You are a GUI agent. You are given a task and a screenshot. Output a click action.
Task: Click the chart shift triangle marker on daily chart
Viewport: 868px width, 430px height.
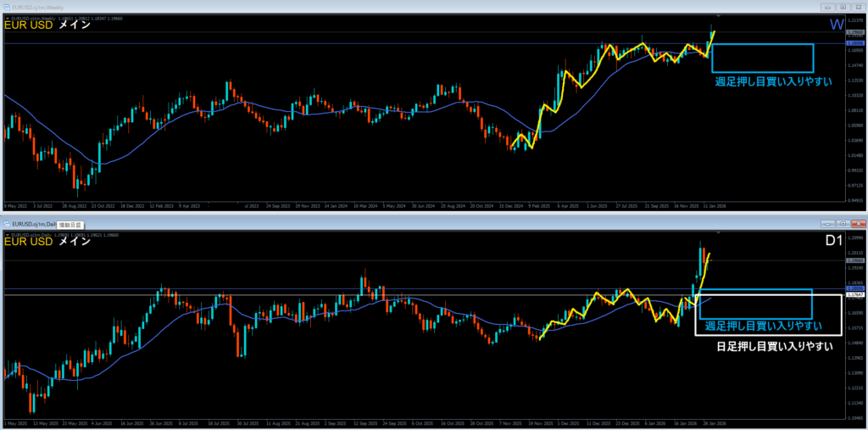pos(717,234)
